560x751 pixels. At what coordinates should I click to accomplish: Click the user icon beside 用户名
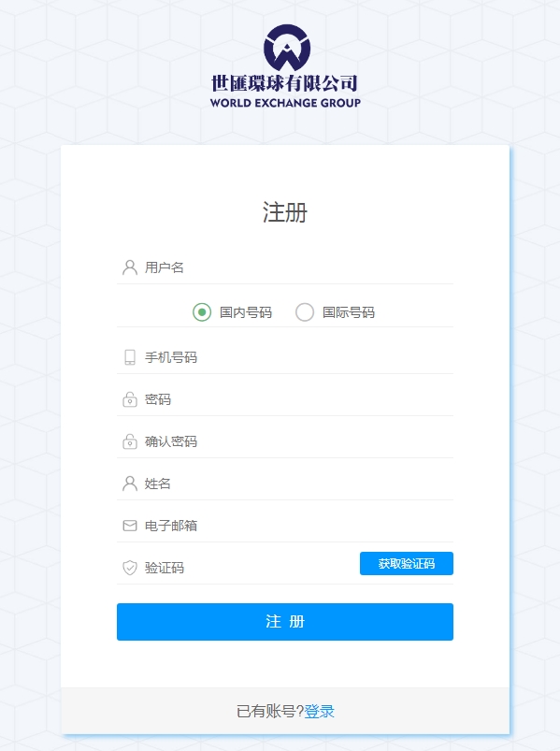click(130, 267)
